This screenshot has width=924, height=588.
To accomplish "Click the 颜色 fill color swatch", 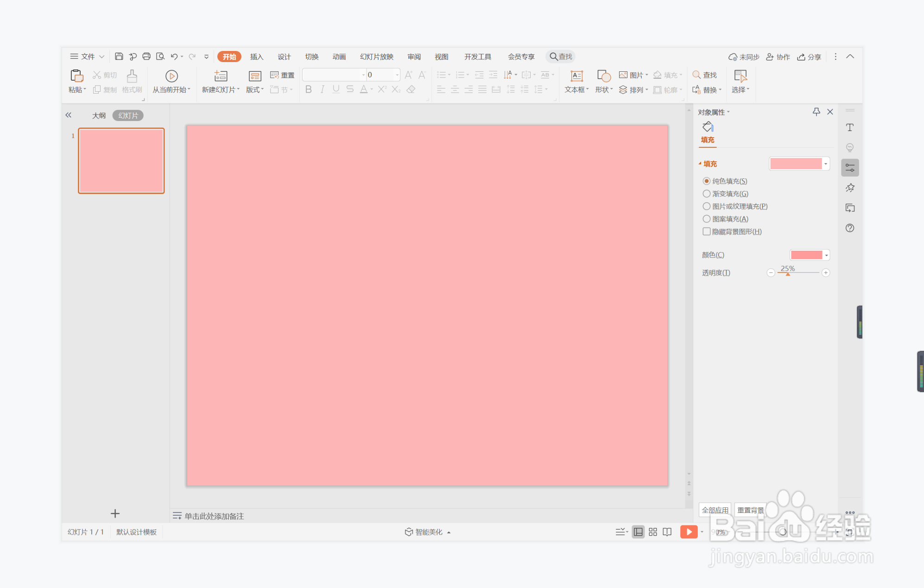I will click(807, 255).
